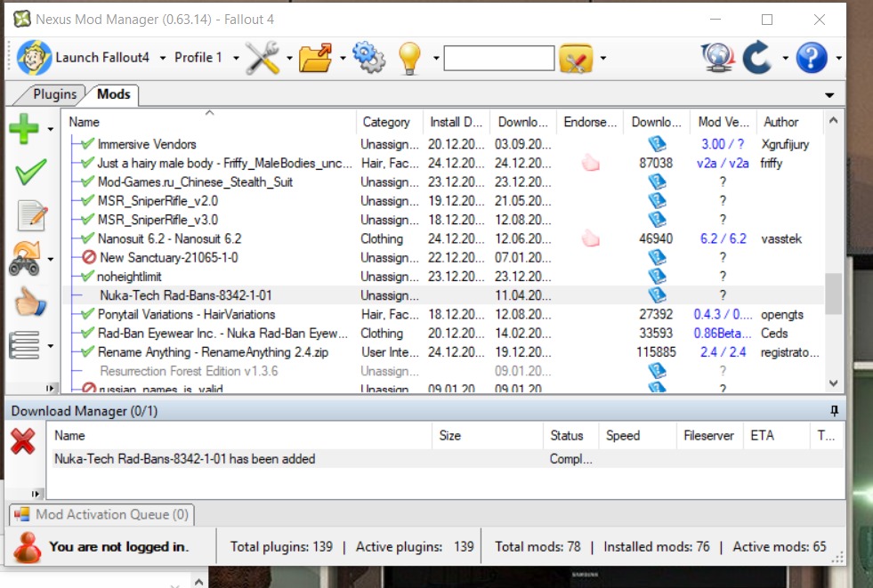Viewport: 873px width, 588px height.
Task: Toggle disabled mark of New Sanctuary-21065-1-0
Action: coord(89,258)
